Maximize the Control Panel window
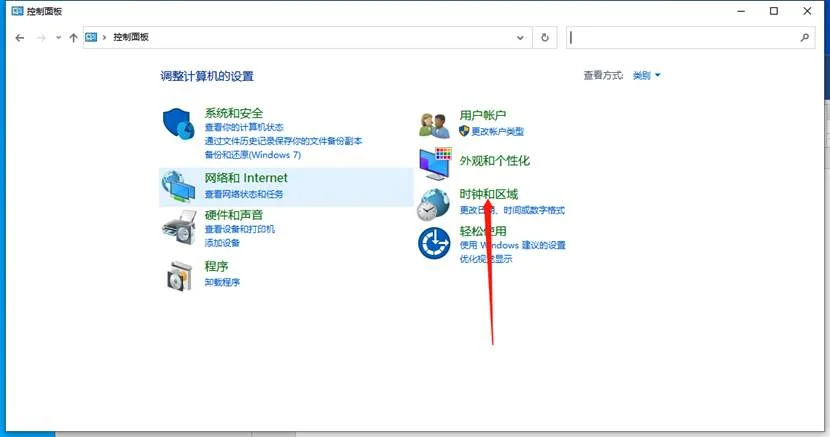This screenshot has width=830, height=437. [x=774, y=11]
